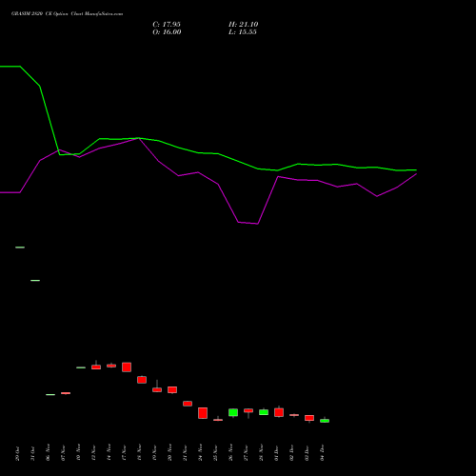
Task: Click the 17 Nov date label
Action: 124,453
